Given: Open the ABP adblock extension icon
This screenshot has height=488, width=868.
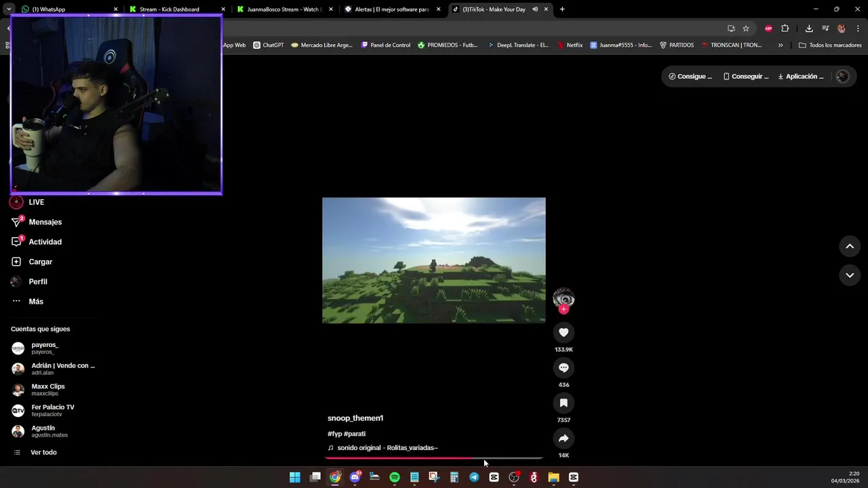Looking at the screenshot, I should pos(768,28).
